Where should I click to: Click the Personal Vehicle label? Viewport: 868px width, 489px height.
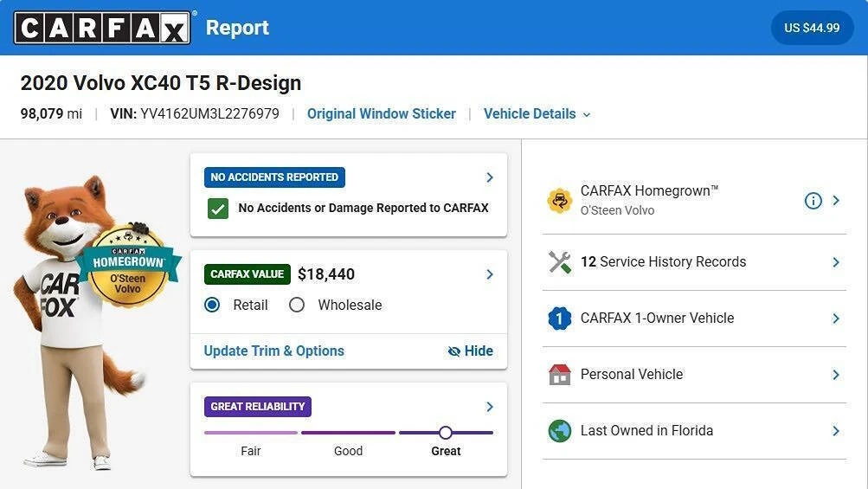[x=632, y=375]
